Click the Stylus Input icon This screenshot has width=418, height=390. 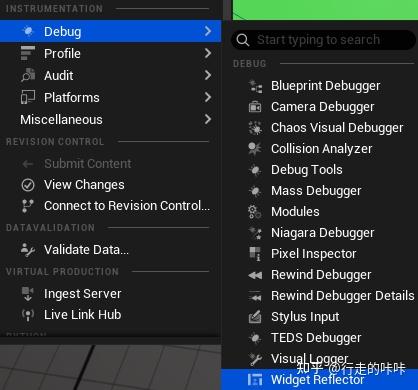255,317
